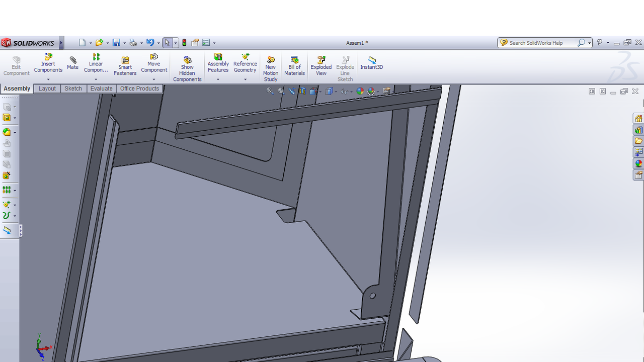
Task: Click green dots pattern icon in left toolbar
Action: [x=7, y=190]
